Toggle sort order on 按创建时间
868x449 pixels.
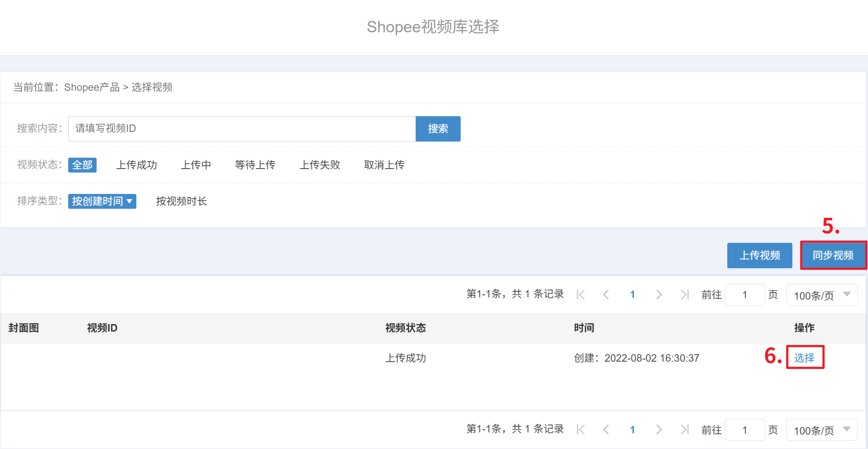click(x=102, y=201)
